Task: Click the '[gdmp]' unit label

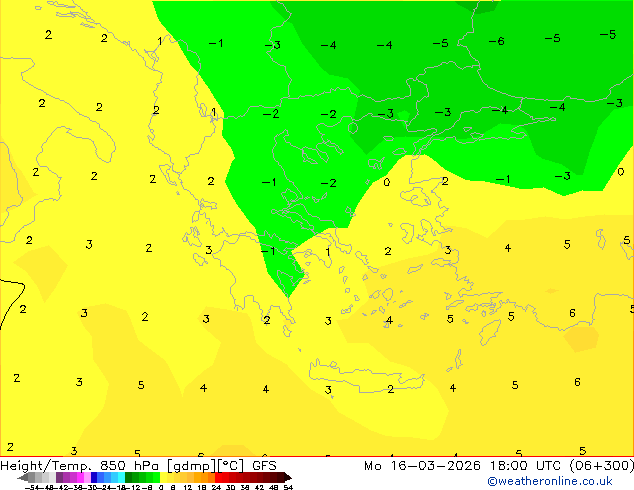Action: [x=191, y=466]
